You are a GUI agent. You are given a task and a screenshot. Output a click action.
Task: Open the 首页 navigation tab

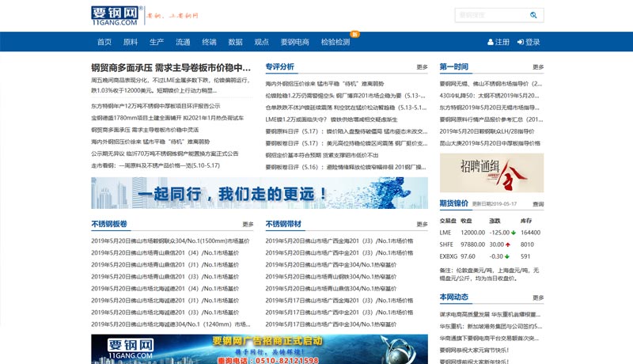(x=104, y=43)
